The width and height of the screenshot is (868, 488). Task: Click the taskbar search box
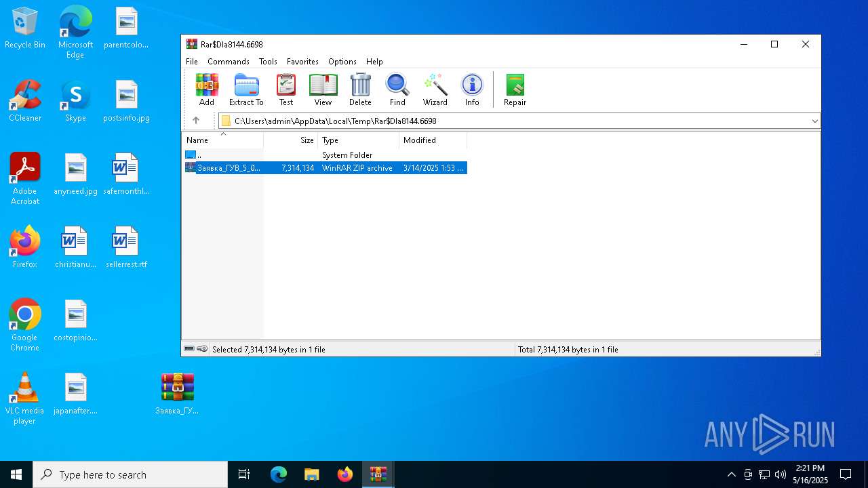pyautogui.click(x=130, y=474)
